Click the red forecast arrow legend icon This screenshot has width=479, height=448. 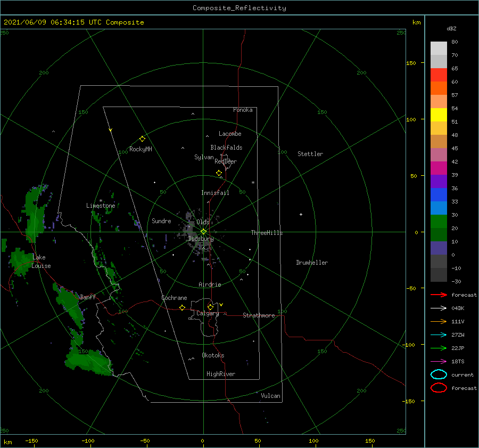[x=439, y=295]
